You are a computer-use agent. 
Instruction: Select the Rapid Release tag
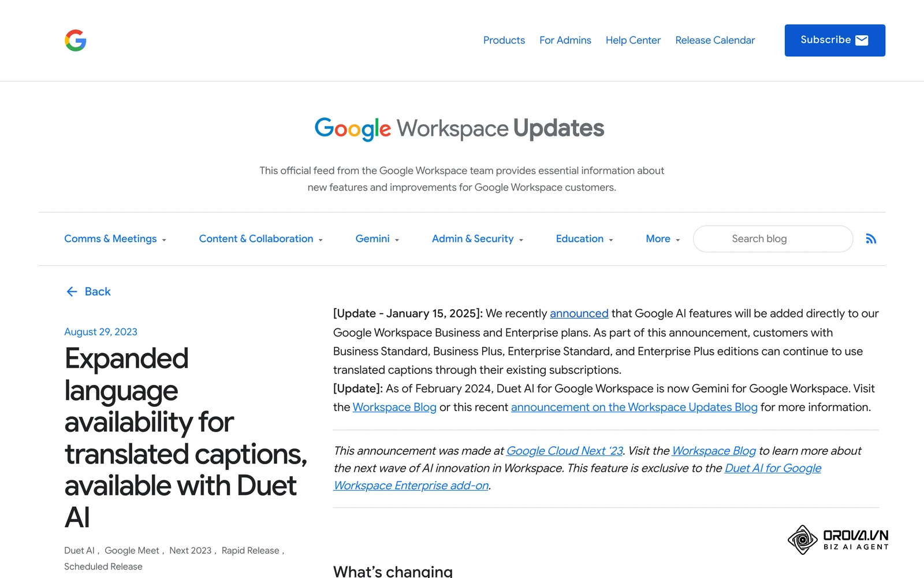click(x=251, y=551)
